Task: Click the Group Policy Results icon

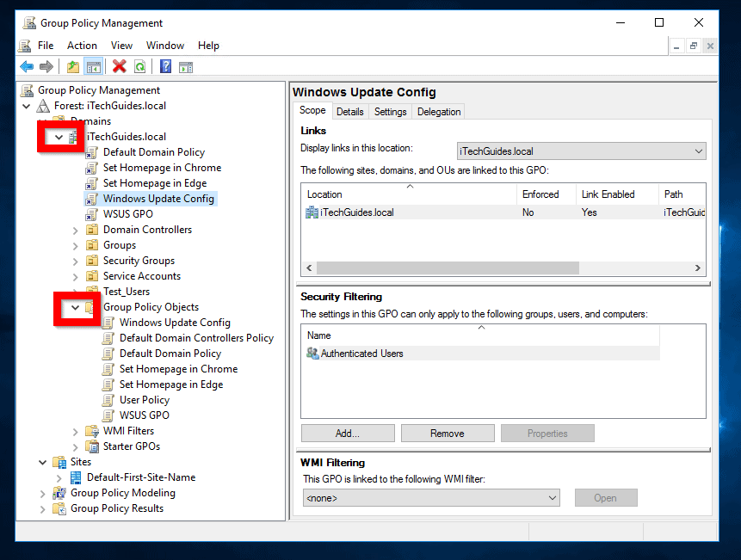Action: [x=59, y=509]
